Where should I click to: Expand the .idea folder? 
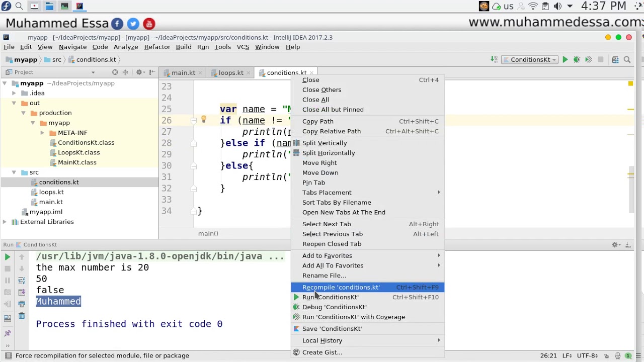tap(14, 94)
